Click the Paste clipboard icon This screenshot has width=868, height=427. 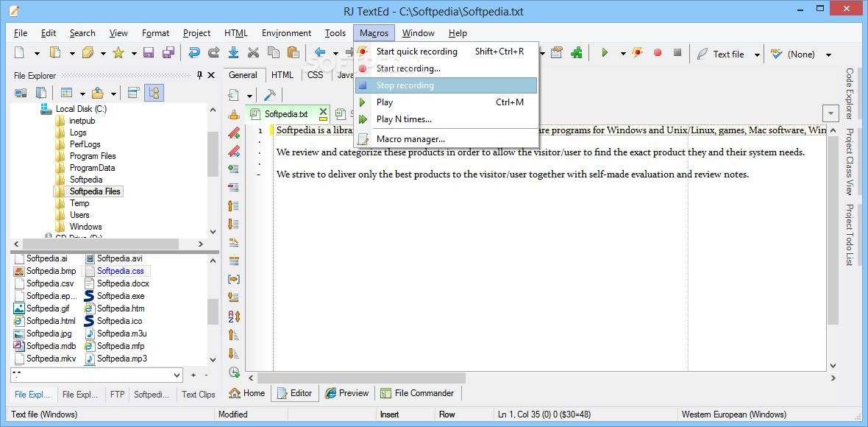[x=294, y=53]
